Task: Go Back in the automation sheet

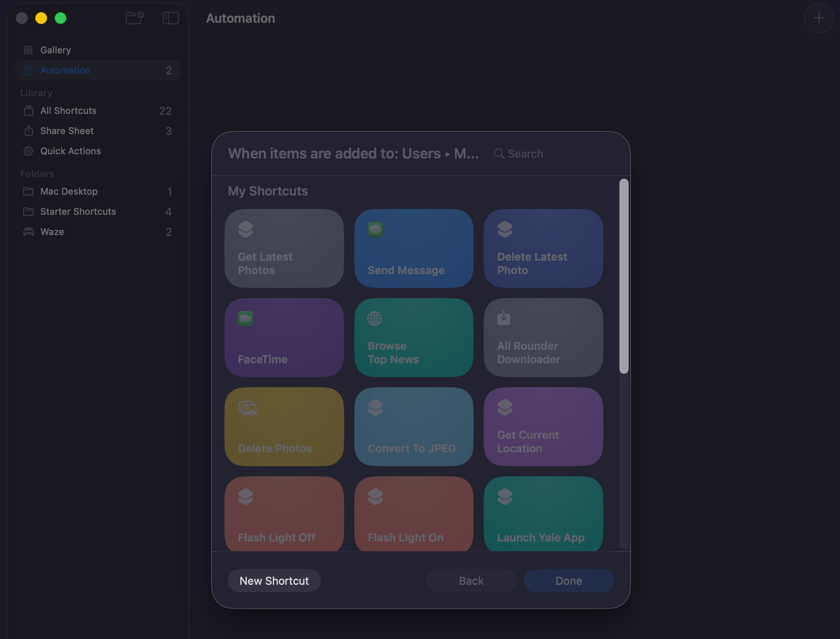Action: 471,581
